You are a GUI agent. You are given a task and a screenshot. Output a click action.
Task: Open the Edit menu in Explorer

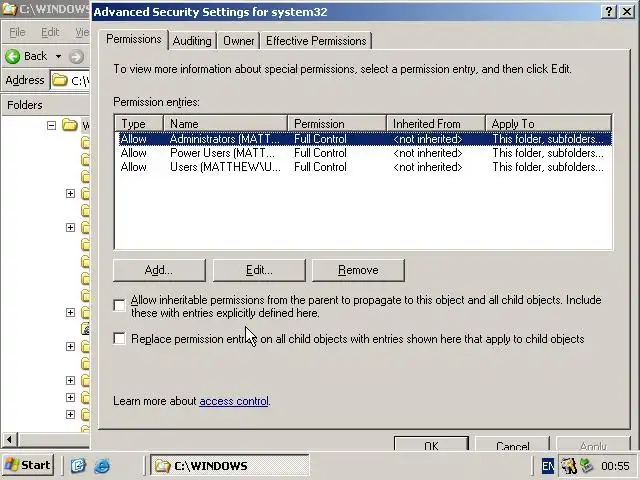click(x=50, y=32)
